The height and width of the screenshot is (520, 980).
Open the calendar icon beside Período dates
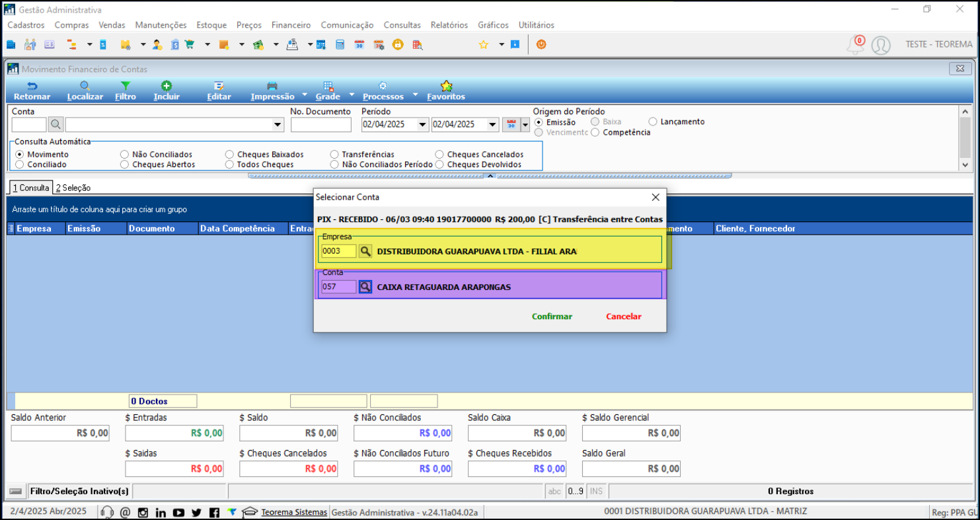(511, 124)
